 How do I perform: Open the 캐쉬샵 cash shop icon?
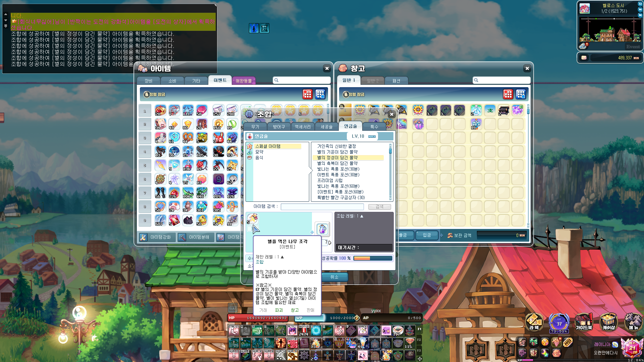(x=608, y=321)
